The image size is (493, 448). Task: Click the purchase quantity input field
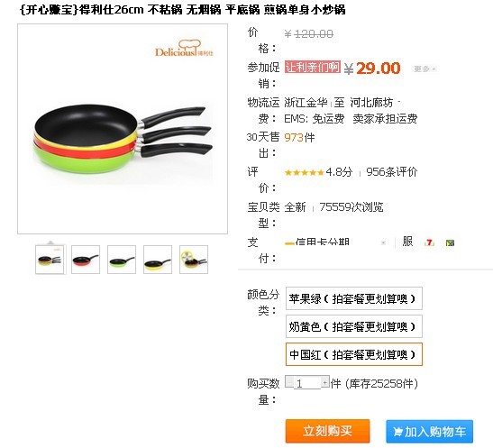pyautogui.click(x=307, y=383)
